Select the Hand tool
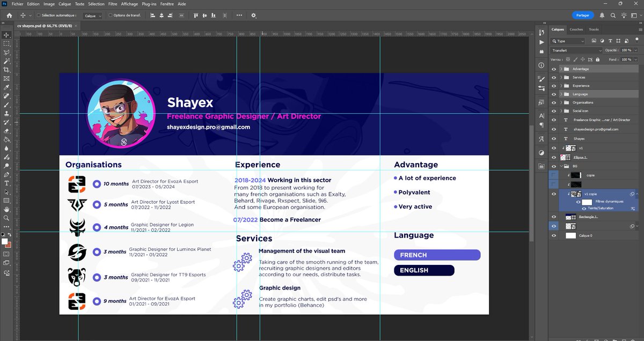The image size is (644, 341). (6, 209)
